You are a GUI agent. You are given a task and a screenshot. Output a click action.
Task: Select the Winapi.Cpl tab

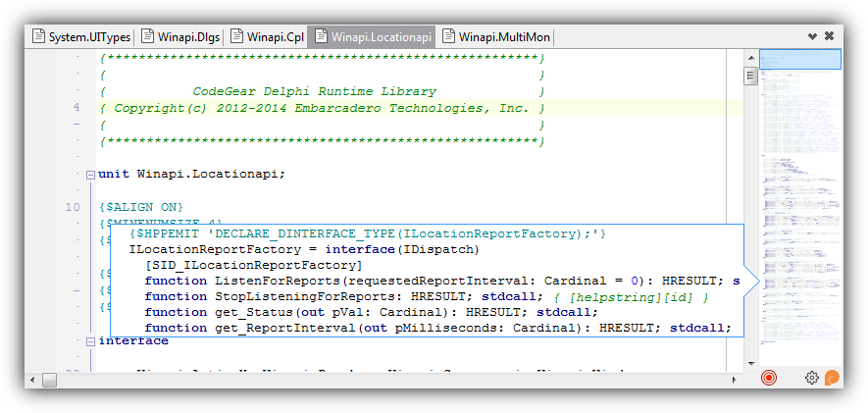[268, 37]
